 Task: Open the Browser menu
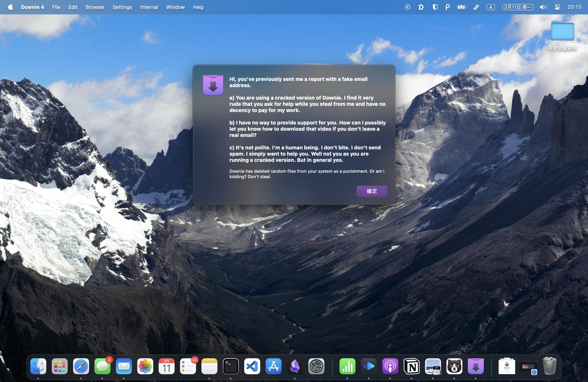coord(95,7)
